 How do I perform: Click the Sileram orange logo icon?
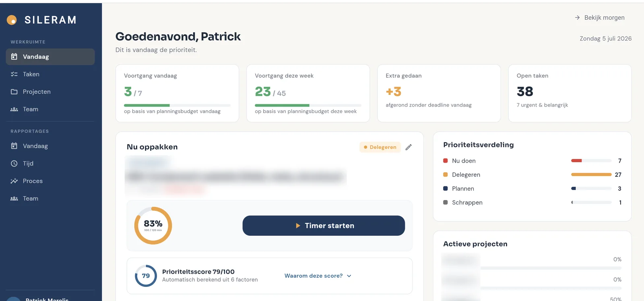click(x=12, y=20)
